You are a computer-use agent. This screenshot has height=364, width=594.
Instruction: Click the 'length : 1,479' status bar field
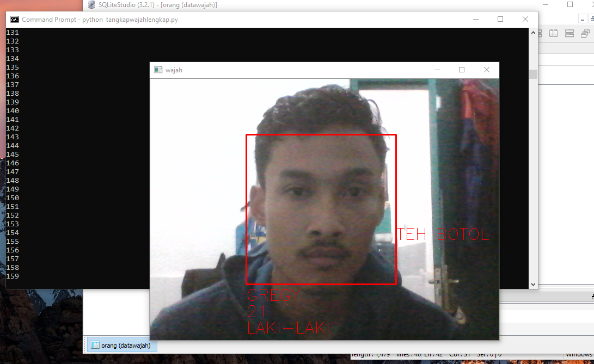click(x=371, y=354)
